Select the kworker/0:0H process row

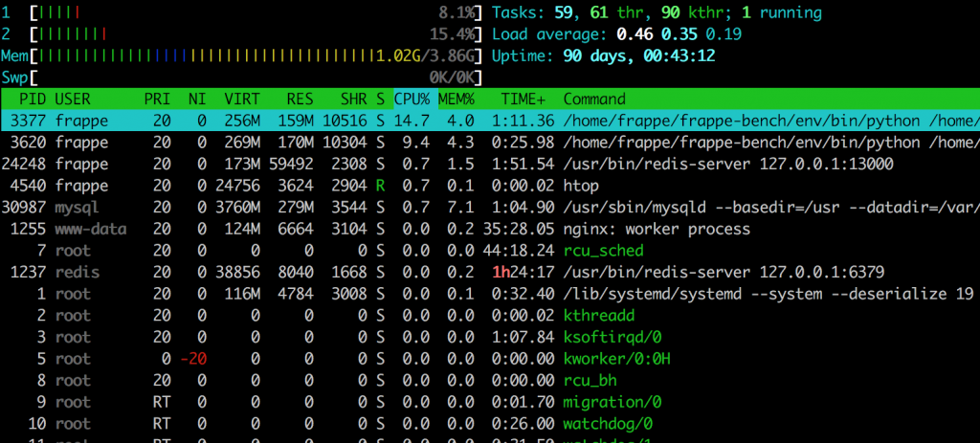490,359
